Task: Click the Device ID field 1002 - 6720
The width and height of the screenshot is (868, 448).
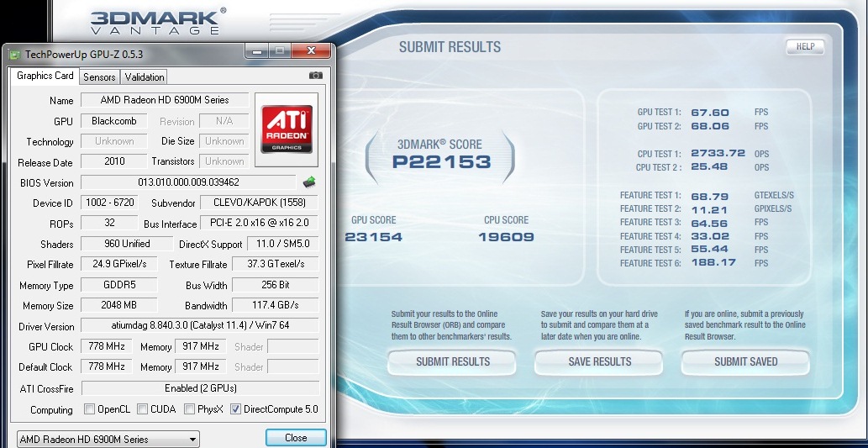Action: tap(109, 203)
